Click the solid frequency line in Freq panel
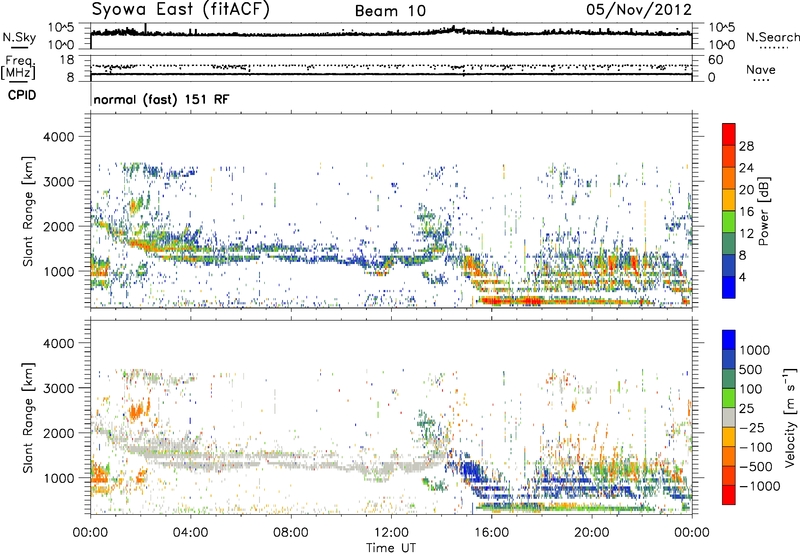 tap(391, 74)
